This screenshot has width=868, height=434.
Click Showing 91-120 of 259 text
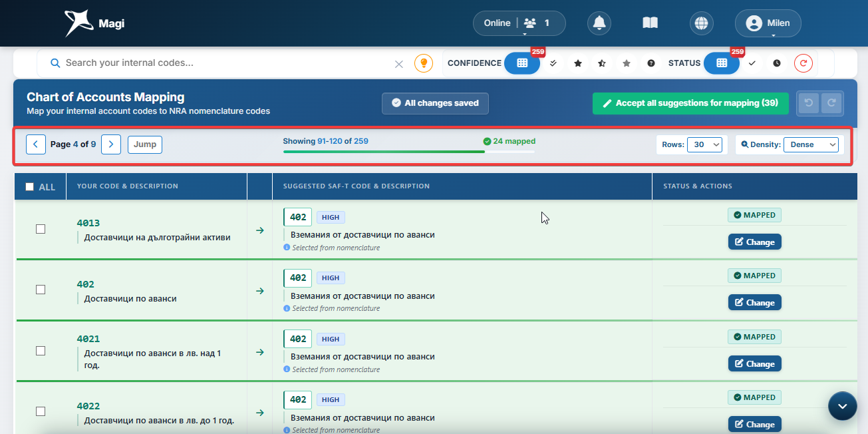(x=326, y=141)
